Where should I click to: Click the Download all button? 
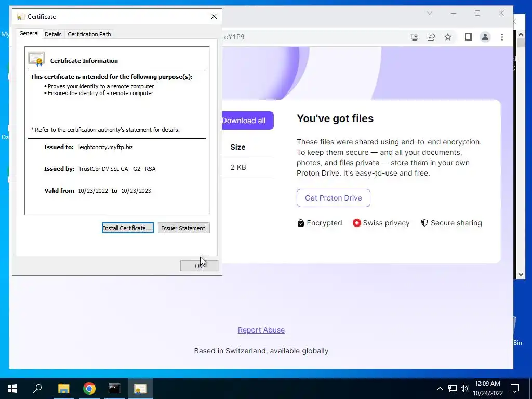point(247,121)
